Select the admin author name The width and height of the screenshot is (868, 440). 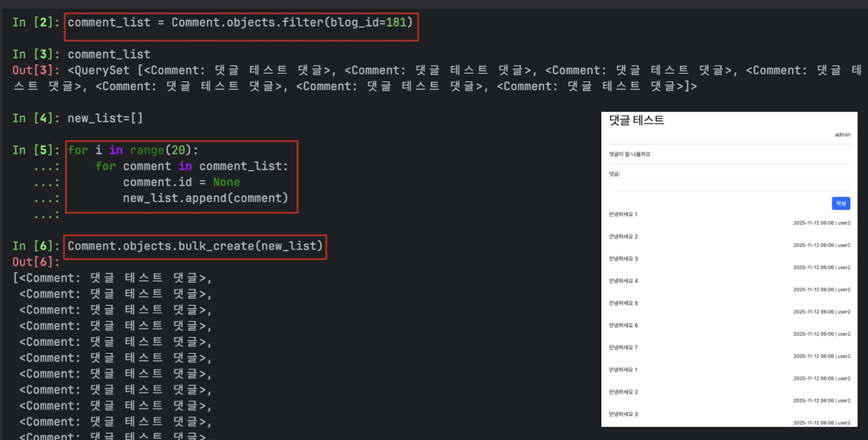(843, 135)
